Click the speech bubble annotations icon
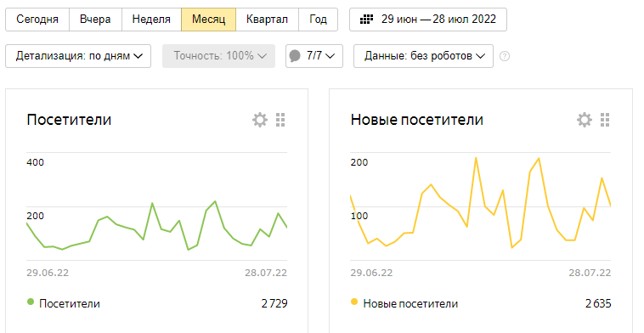Image resolution: width=644 pixels, height=333 pixels. (295, 56)
